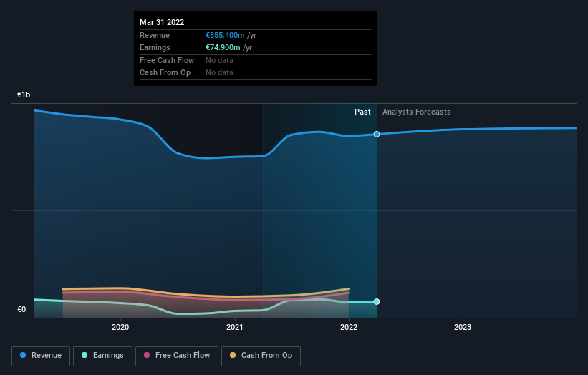Viewport: 588px width, 375px height.
Task: Toggle the Earnings series legend button
Action: pos(102,356)
